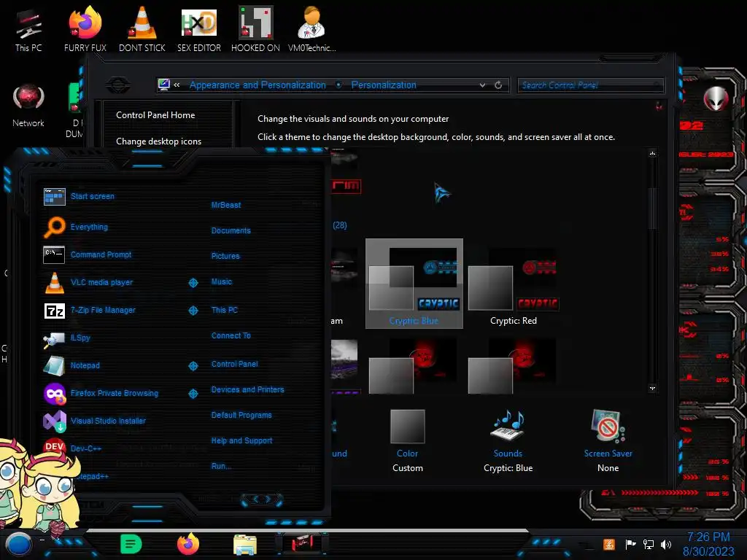The height and width of the screenshot is (560, 747).
Task: Go to Control Panel Home
Action: [x=155, y=115]
